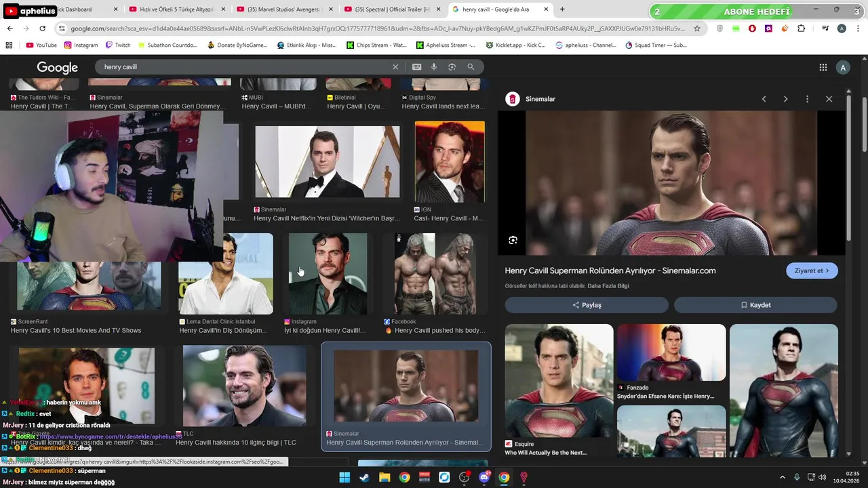View site information icon in address bar

(62, 28)
